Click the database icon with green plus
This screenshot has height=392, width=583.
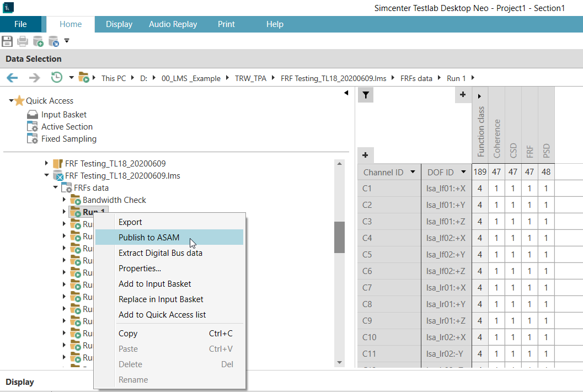point(38,41)
